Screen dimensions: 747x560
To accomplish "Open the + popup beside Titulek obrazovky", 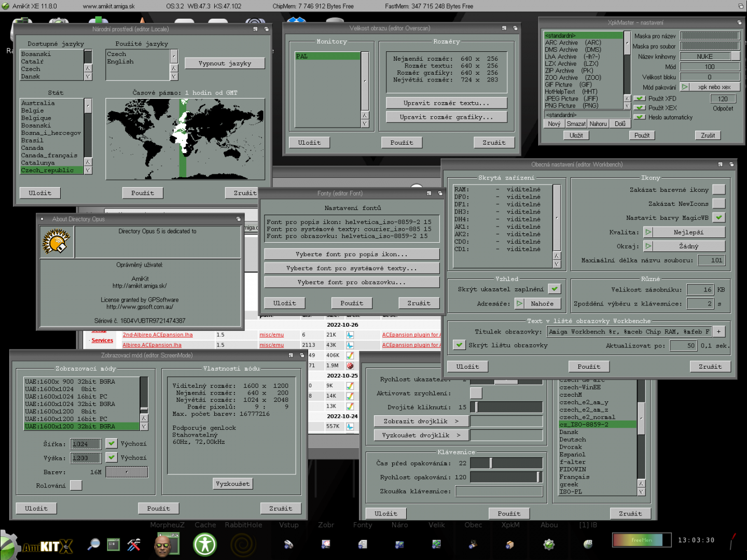I will (719, 331).
